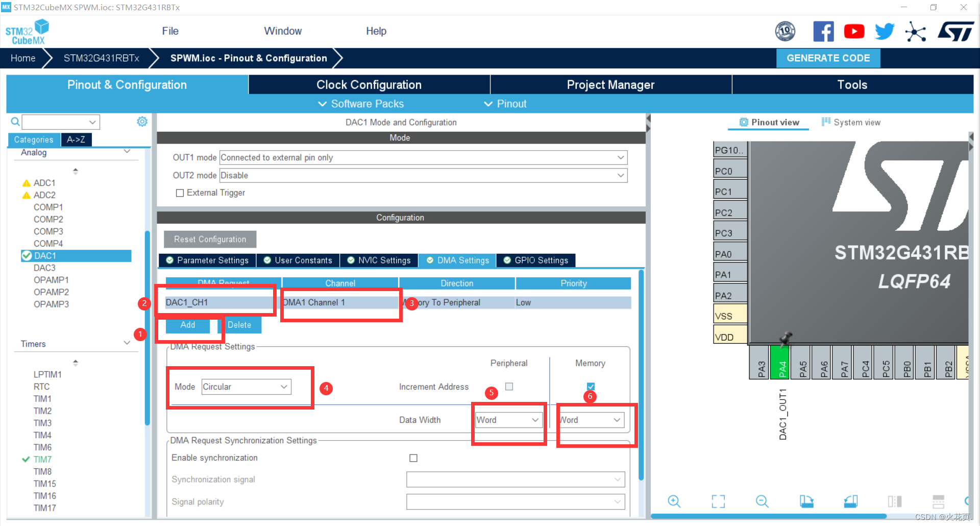Expand the Pinout dropdown menu
980x526 pixels.
[505, 104]
